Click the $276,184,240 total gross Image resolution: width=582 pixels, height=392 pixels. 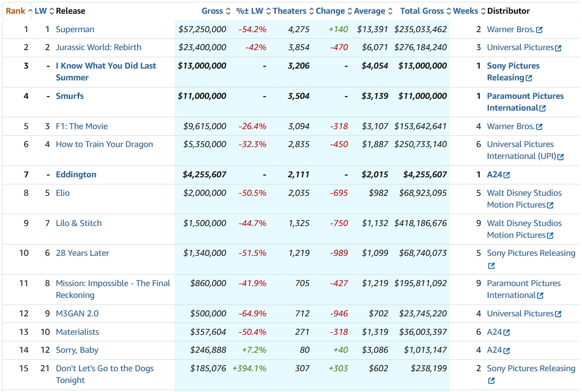click(420, 47)
